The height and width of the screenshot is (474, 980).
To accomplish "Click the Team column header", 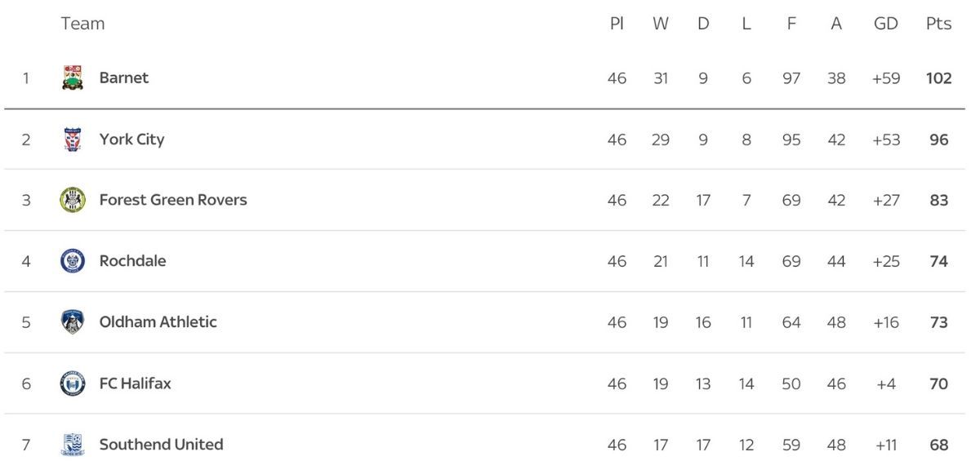I will 82,24.
